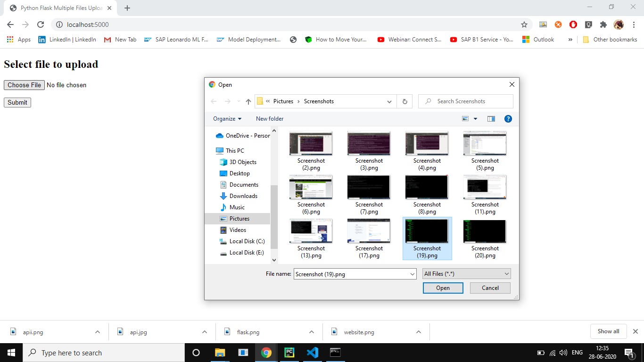Open Recent locations dropdown arrow
Screen dimensions: 644x362
239,101
